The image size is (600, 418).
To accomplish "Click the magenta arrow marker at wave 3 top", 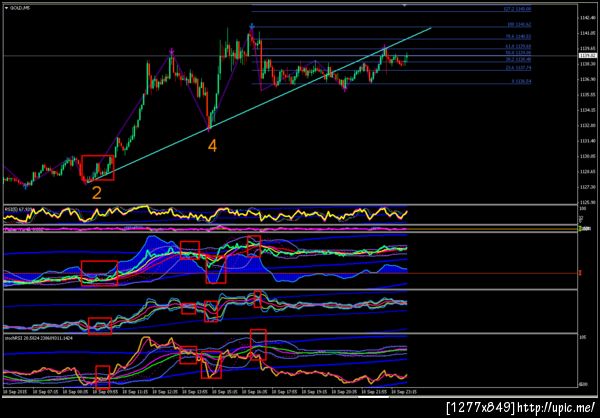I will [172, 51].
